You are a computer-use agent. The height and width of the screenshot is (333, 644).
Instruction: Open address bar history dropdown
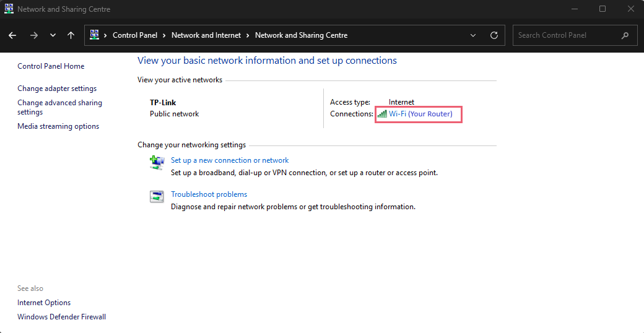coord(473,35)
